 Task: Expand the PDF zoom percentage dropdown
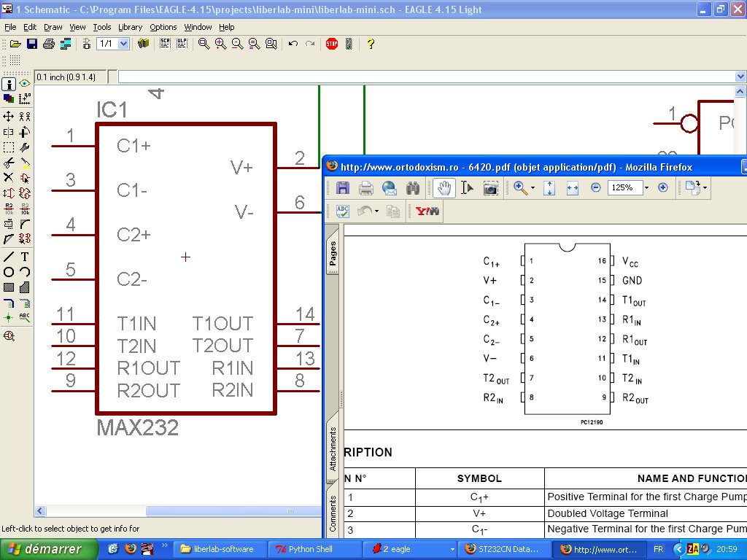point(646,188)
